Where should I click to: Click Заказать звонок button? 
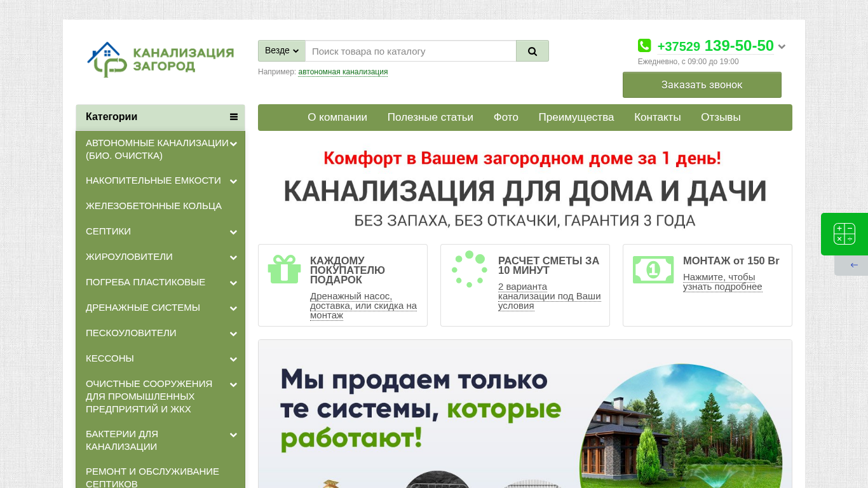point(702,85)
